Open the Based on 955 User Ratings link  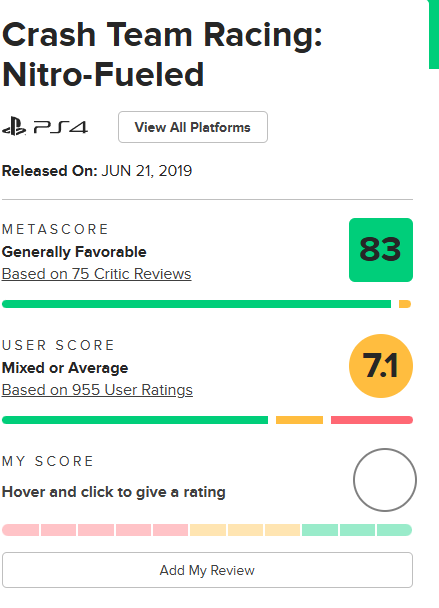(97, 390)
